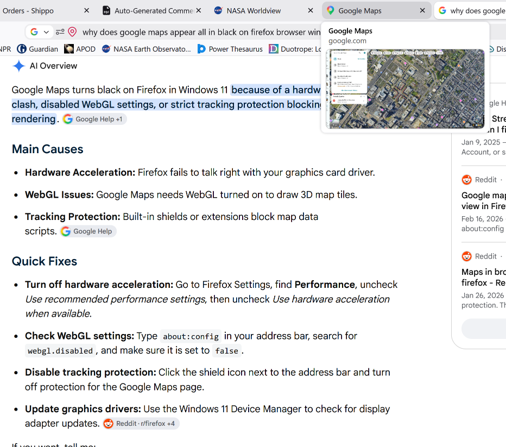Image resolution: width=506 pixels, height=447 pixels.
Task: Click the site permissions icon in address bar
Action: click(60, 32)
